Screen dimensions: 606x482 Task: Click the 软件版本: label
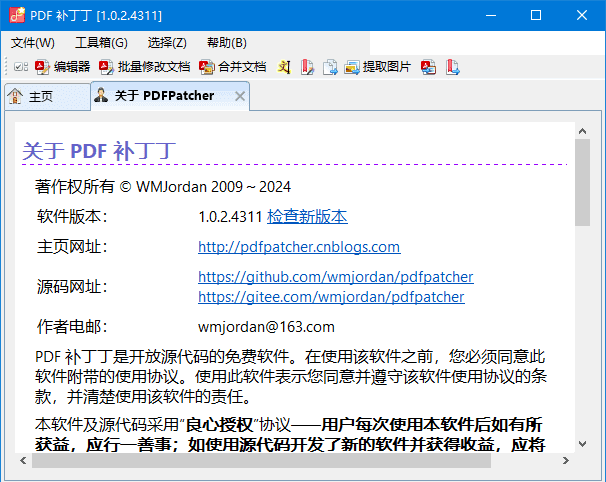72,216
